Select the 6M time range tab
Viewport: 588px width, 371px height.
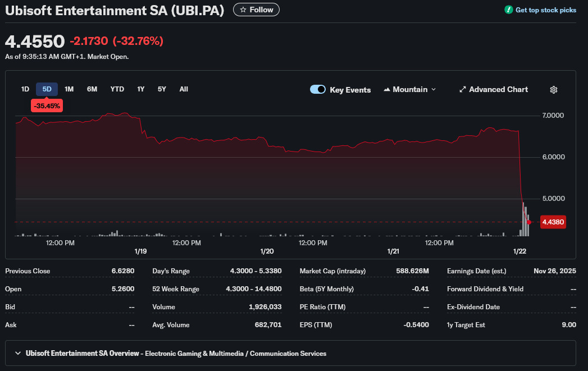click(x=92, y=89)
